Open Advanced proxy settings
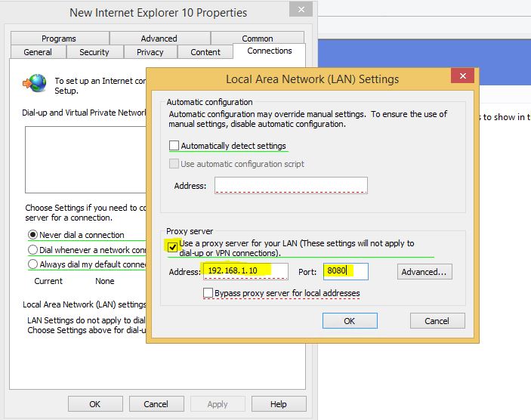The image size is (531, 420). point(424,272)
